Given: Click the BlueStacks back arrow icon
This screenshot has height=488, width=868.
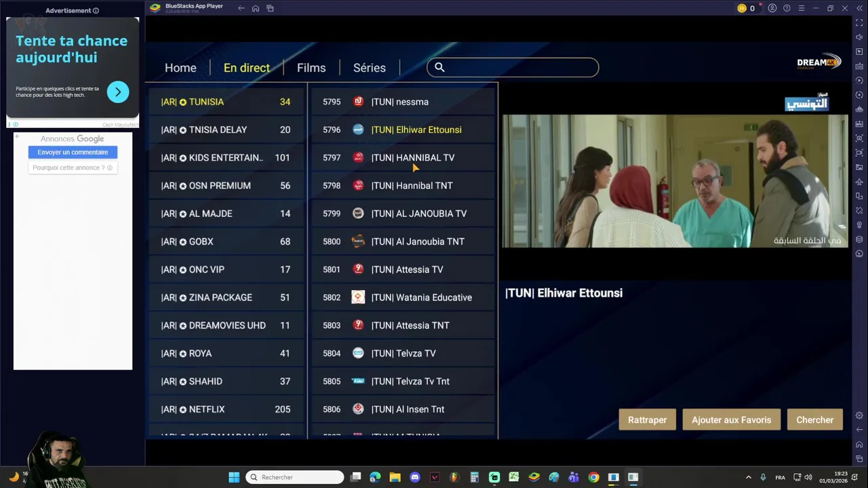Looking at the screenshot, I should 241,8.
